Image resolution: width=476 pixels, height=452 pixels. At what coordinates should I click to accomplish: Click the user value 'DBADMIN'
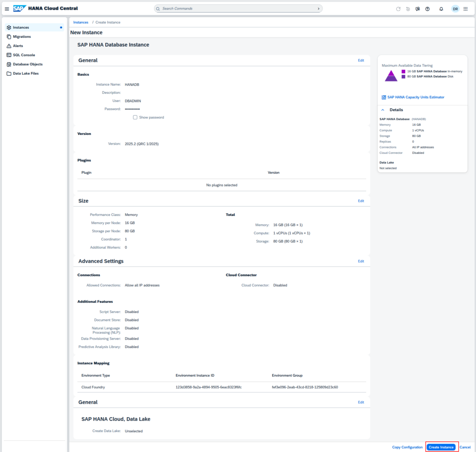pyautogui.click(x=133, y=101)
